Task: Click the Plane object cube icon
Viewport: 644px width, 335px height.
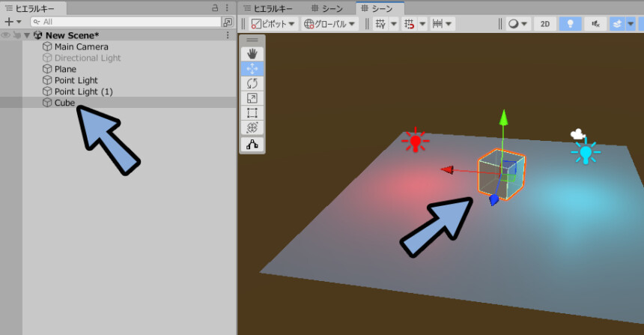Action: pos(47,69)
